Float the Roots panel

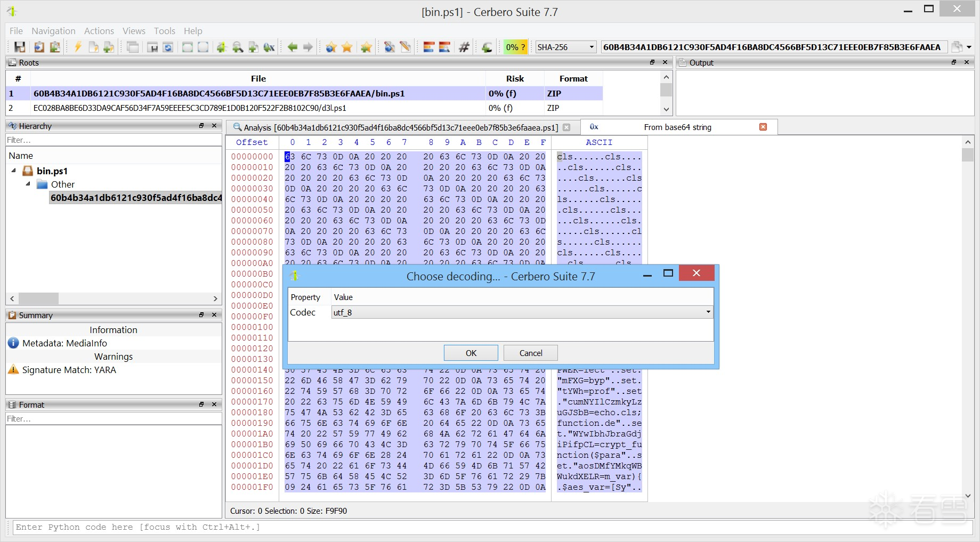click(652, 62)
